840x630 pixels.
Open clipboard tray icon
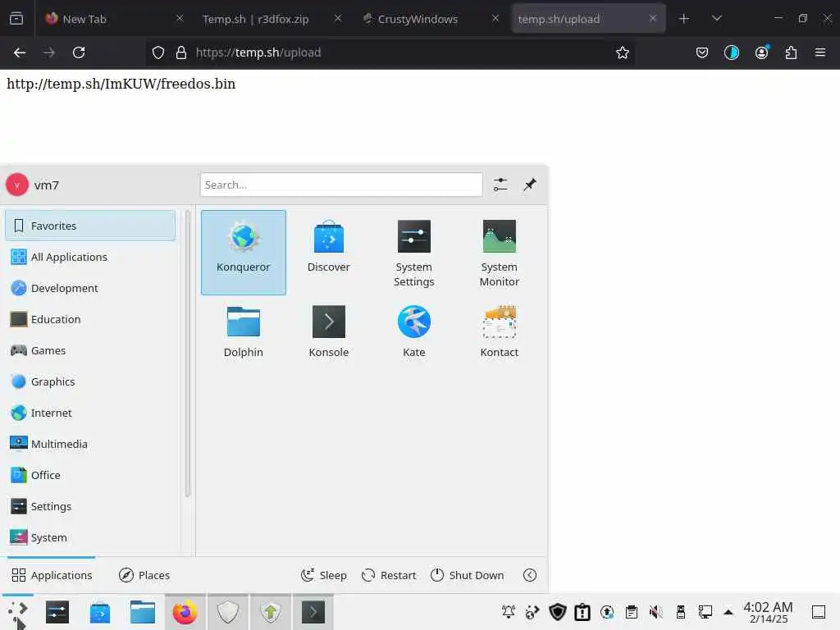point(632,612)
